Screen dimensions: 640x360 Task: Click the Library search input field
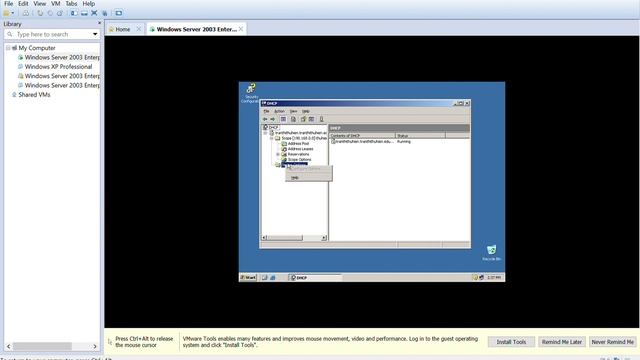click(52, 34)
